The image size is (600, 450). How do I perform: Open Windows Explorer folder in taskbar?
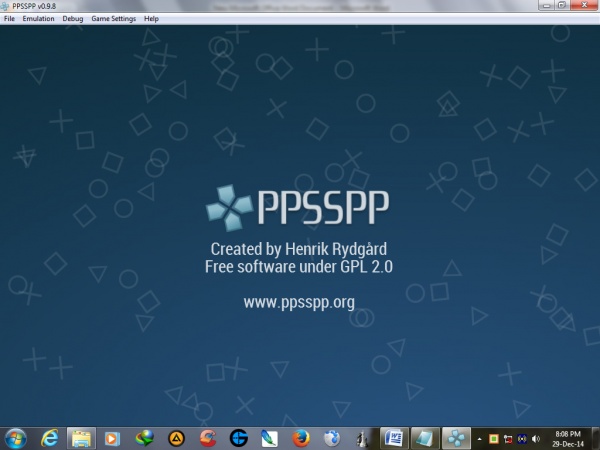[x=81, y=439]
